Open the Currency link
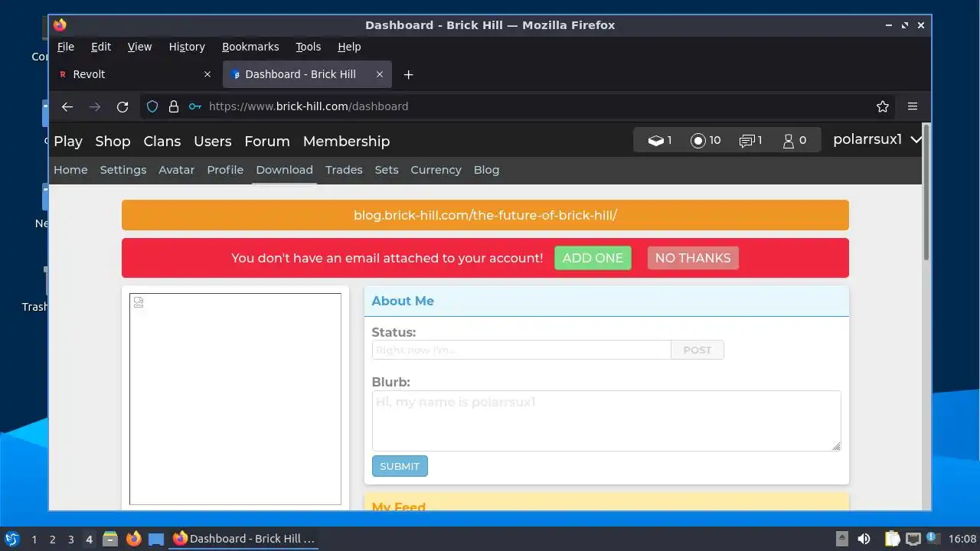This screenshot has height=551, width=980. pyautogui.click(x=436, y=170)
